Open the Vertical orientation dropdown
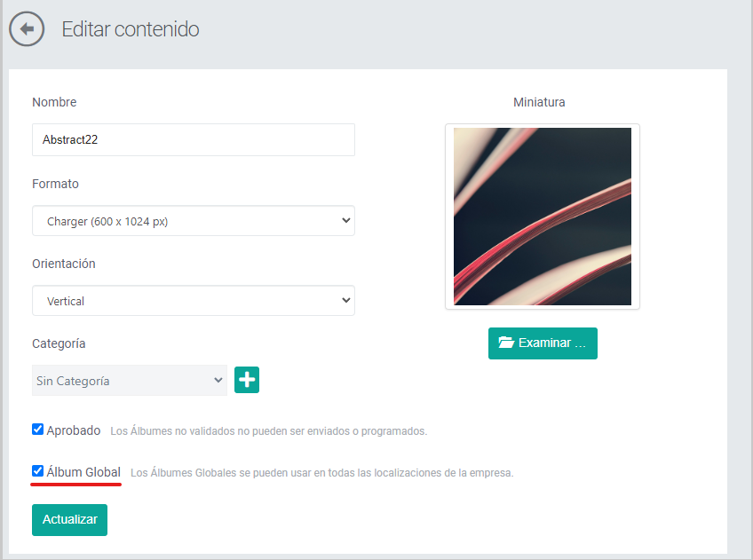 click(194, 301)
